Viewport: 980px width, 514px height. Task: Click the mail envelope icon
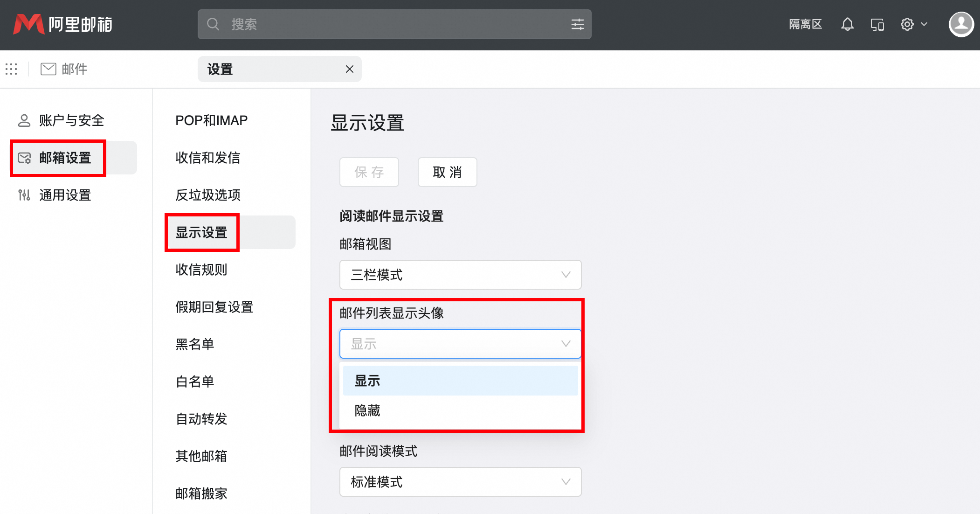[x=48, y=69]
